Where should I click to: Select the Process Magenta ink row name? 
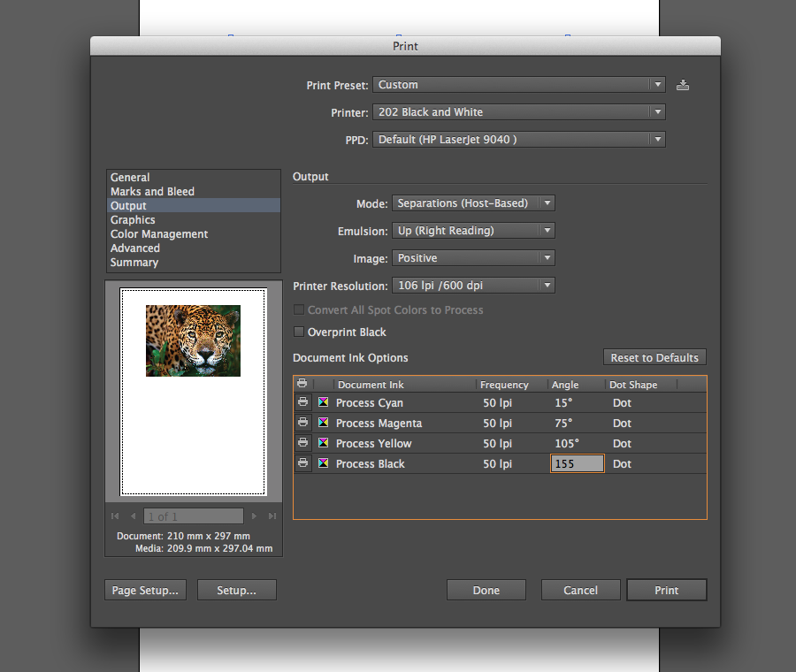[379, 423]
